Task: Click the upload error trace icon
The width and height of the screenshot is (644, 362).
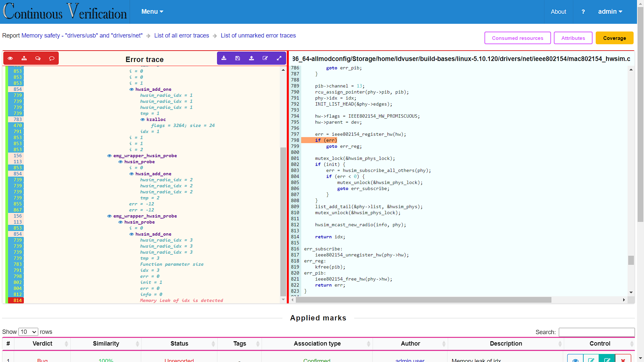Action: [252, 58]
